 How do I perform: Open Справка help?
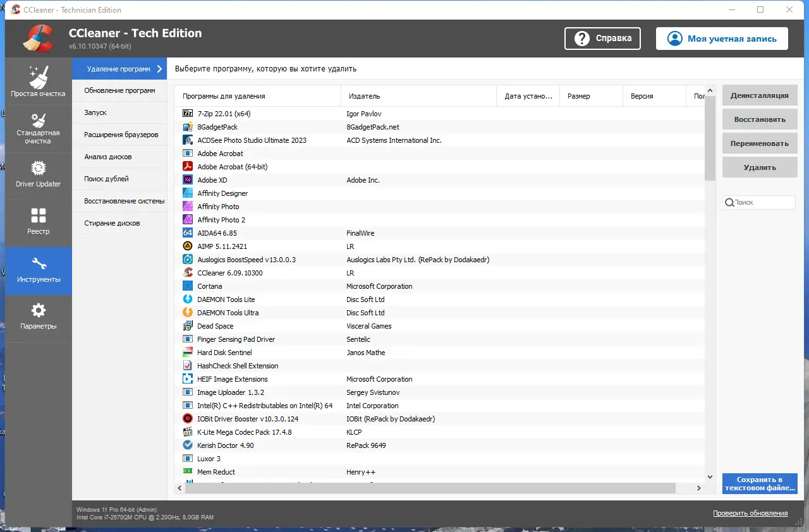[602, 39]
